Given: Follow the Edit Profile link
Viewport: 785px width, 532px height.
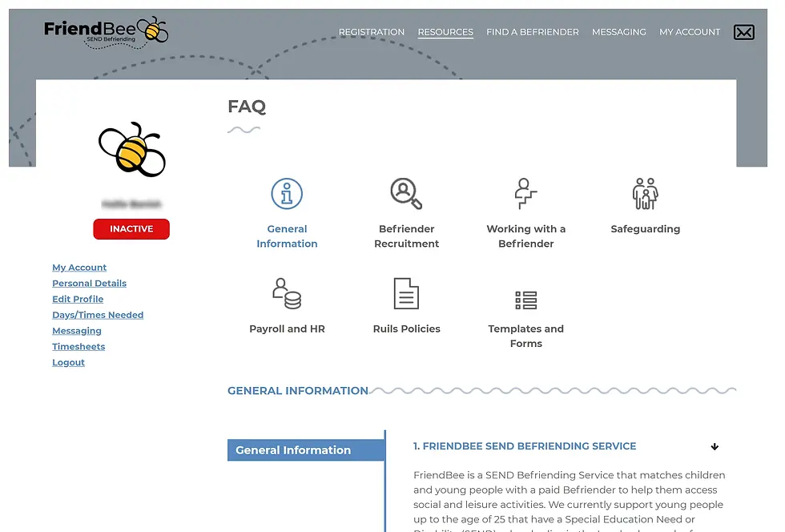Looking at the screenshot, I should (77, 299).
